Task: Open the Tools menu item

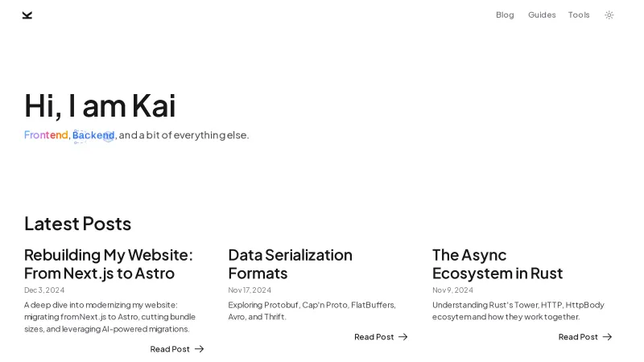Action: pyautogui.click(x=579, y=14)
